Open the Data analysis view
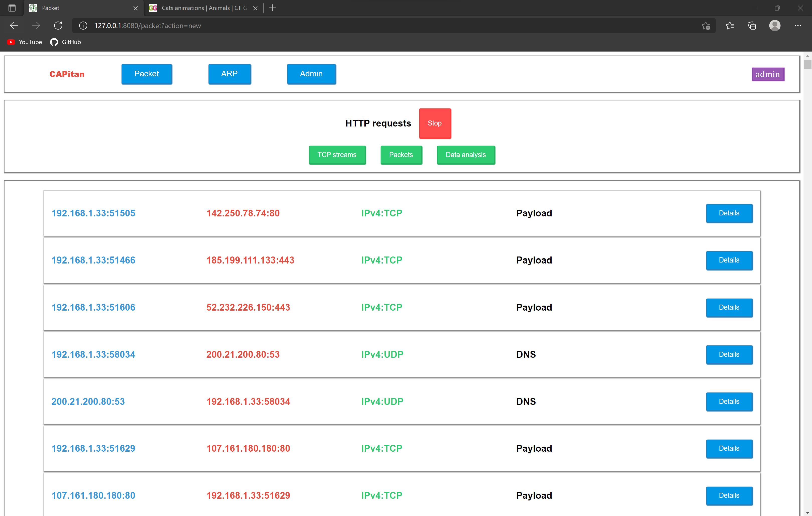The image size is (812, 516). click(466, 155)
